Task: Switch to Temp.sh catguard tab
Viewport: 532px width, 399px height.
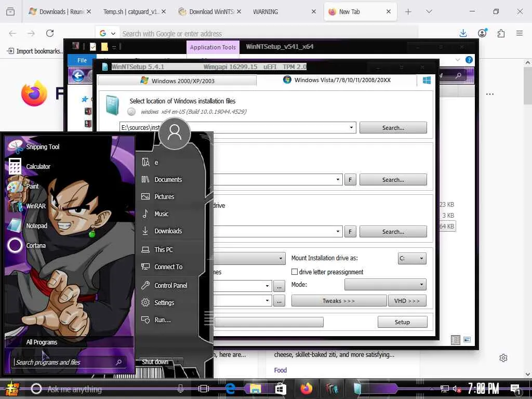Action: point(134,11)
